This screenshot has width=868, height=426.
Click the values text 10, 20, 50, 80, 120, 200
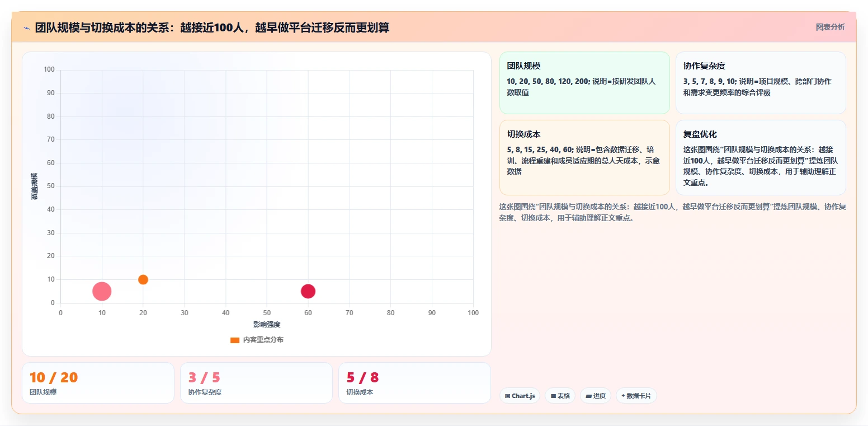tap(549, 81)
